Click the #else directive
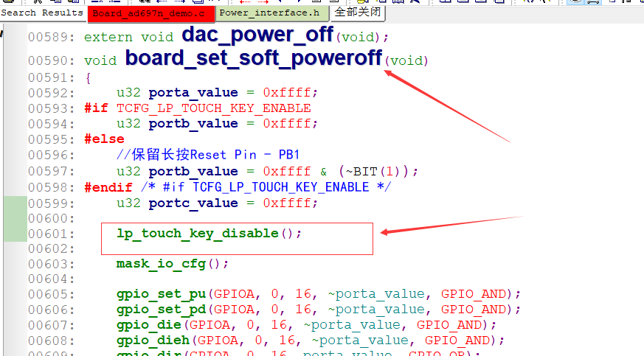644x356 pixels. [104, 139]
